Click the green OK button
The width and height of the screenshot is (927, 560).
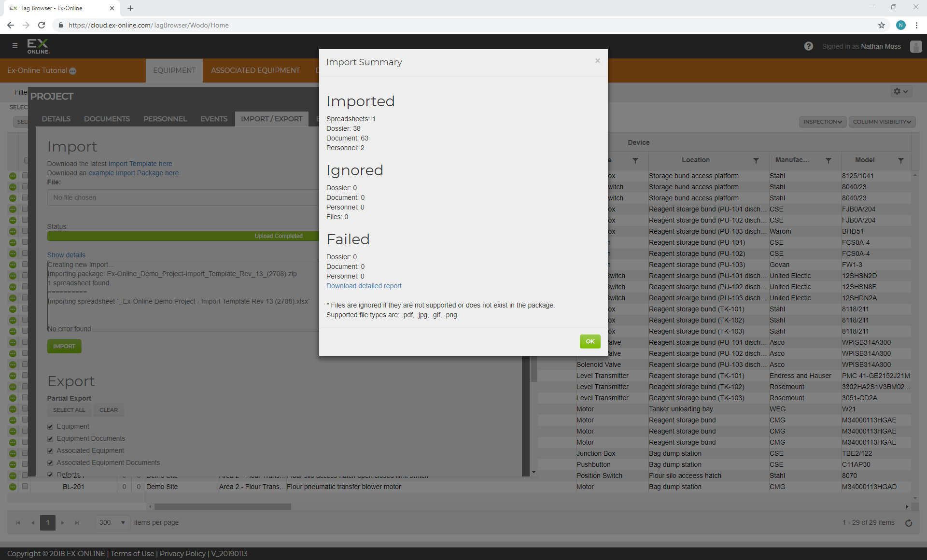pyautogui.click(x=590, y=341)
